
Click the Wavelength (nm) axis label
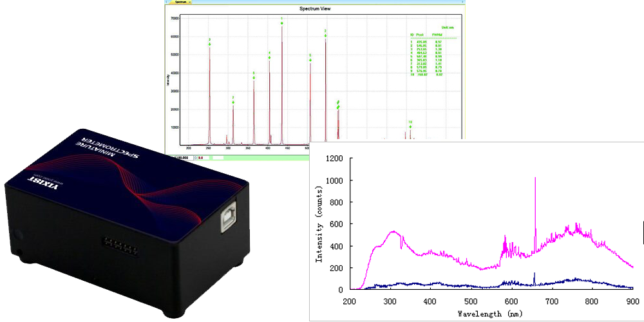pyautogui.click(x=491, y=314)
